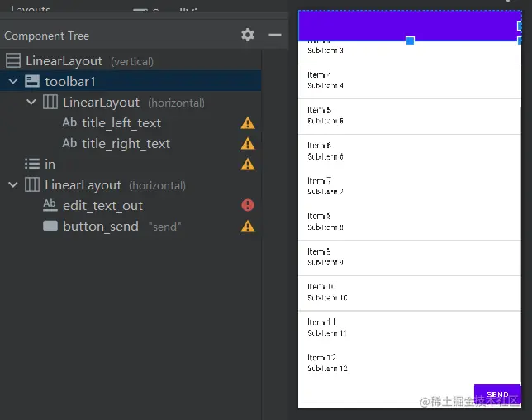Viewport: 532px width, 420px height.
Task: Select title_right_text in the tree
Action: 126,144
